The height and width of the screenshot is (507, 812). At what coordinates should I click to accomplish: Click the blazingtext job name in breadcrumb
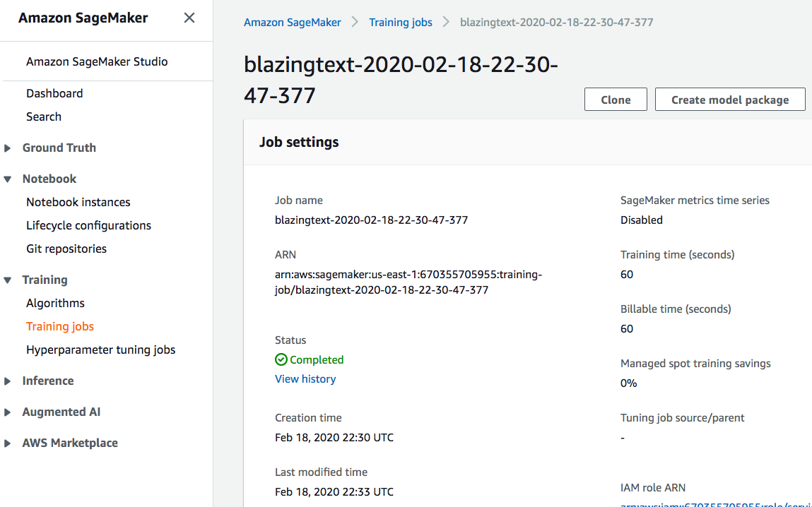(557, 23)
